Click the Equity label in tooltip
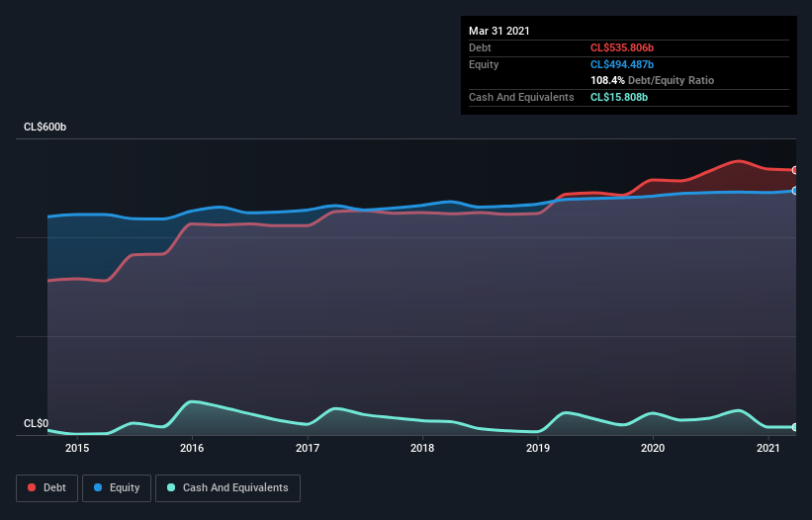 (x=484, y=64)
